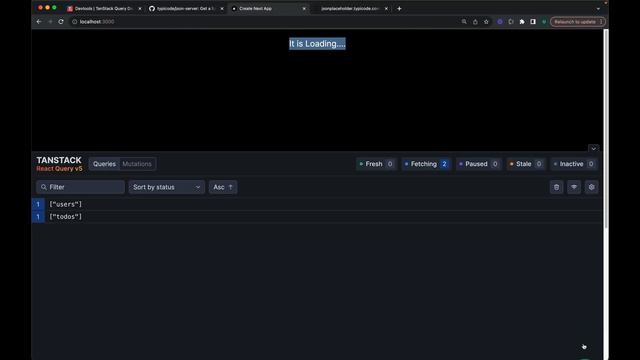640x360 pixels.
Task: Select the Queries view
Action: 104,164
